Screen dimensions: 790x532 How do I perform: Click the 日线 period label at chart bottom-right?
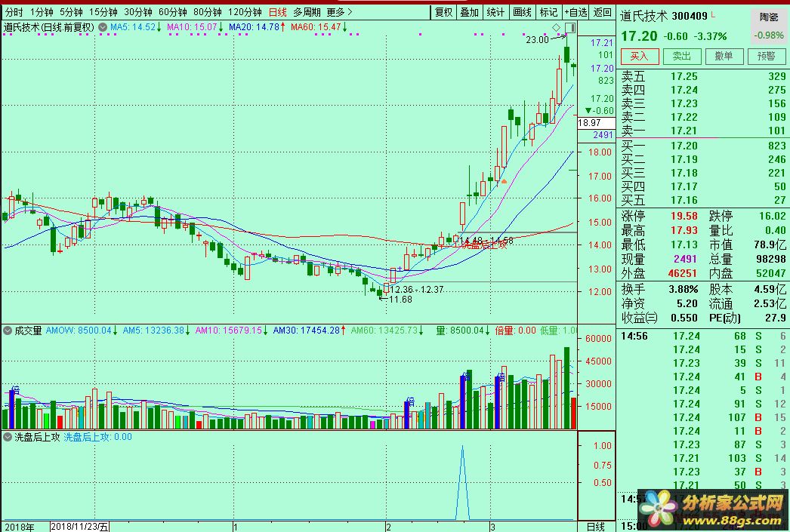click(x=596, y=527)
